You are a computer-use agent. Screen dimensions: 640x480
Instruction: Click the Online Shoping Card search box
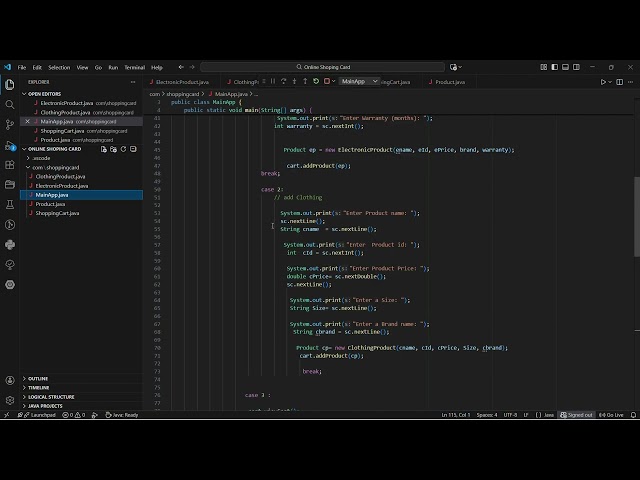pyautogui.click(x=322, y=67)
